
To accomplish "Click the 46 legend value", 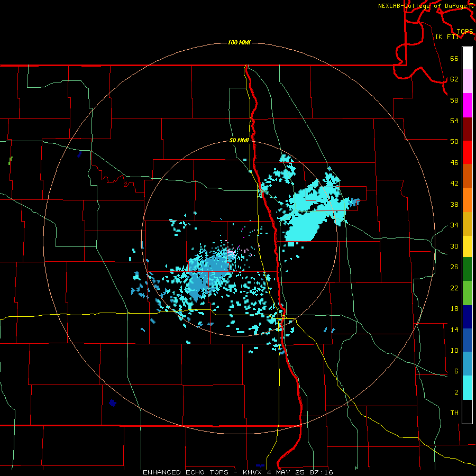I will pos(454,163).
